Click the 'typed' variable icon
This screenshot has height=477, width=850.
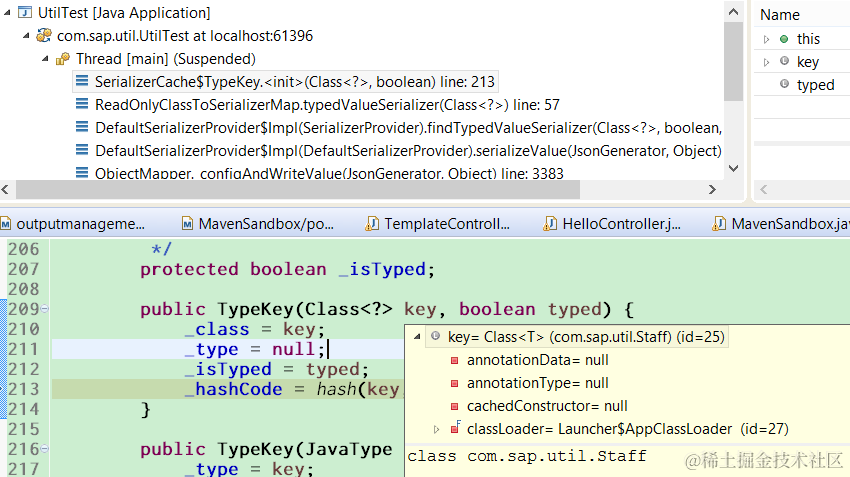coord(784,84)
